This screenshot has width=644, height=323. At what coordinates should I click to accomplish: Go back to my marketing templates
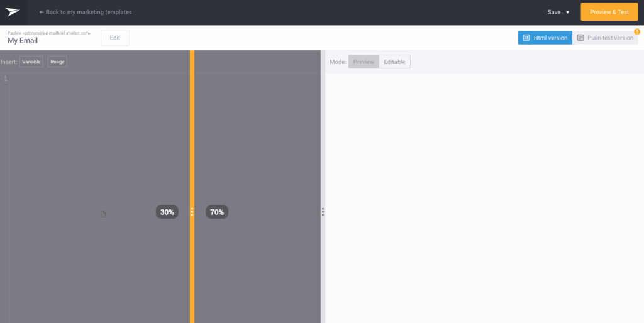click(x=86, y=12)
